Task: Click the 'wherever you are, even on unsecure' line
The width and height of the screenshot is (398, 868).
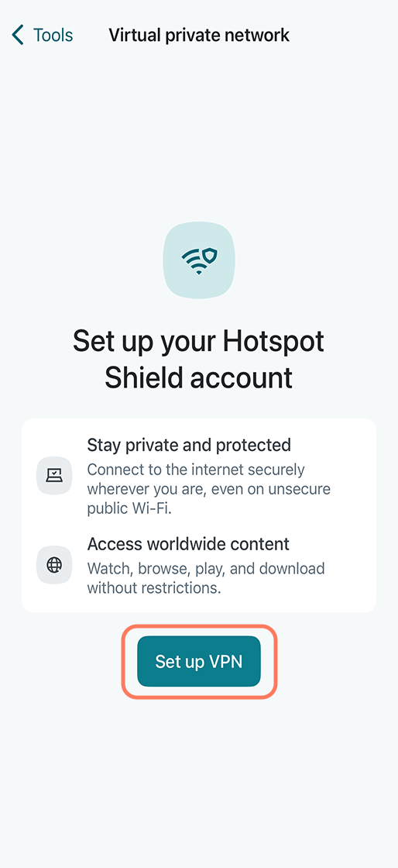Action: pos(208,489)
